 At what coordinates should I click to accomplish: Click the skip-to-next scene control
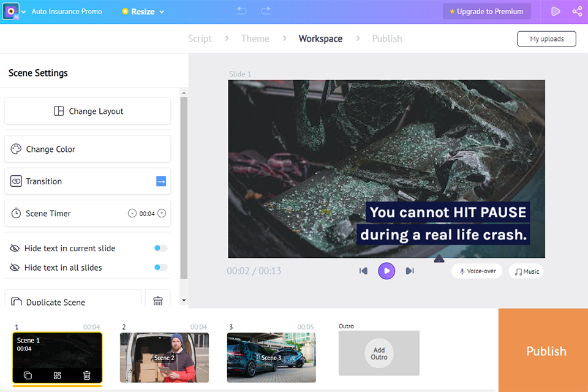[410, 271]
